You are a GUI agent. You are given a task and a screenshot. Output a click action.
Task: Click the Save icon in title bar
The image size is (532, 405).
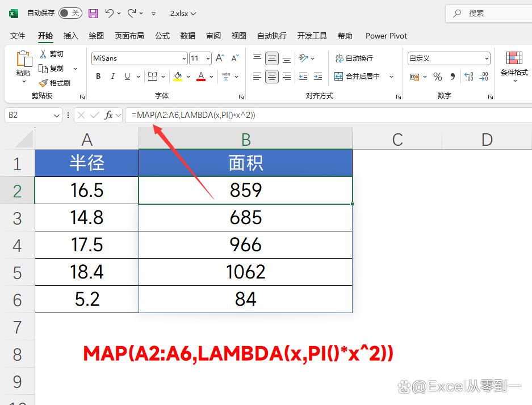point(93,13)
